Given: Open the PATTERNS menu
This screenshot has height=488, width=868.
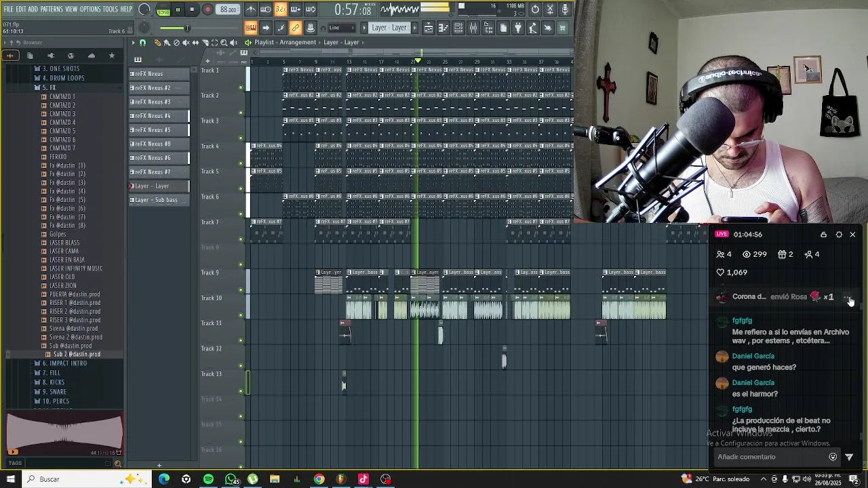Looking at the screenshot, I should 52,9.
